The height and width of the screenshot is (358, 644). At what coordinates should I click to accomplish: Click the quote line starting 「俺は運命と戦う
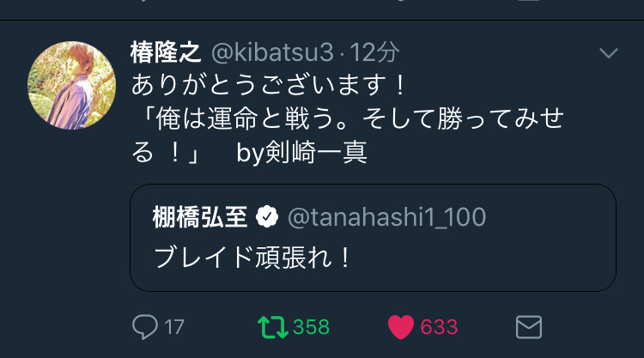tap(346, 119)
